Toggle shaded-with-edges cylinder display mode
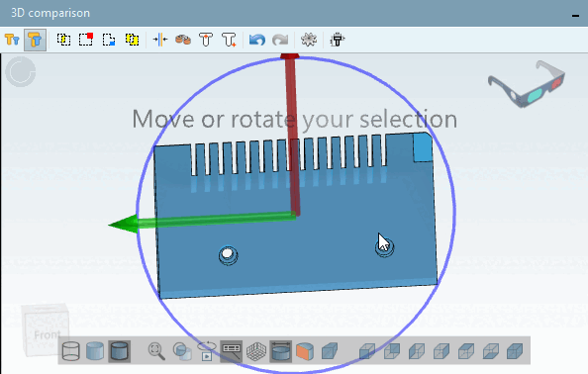This screenshot has height=374, width=588. tap(119, 351)
